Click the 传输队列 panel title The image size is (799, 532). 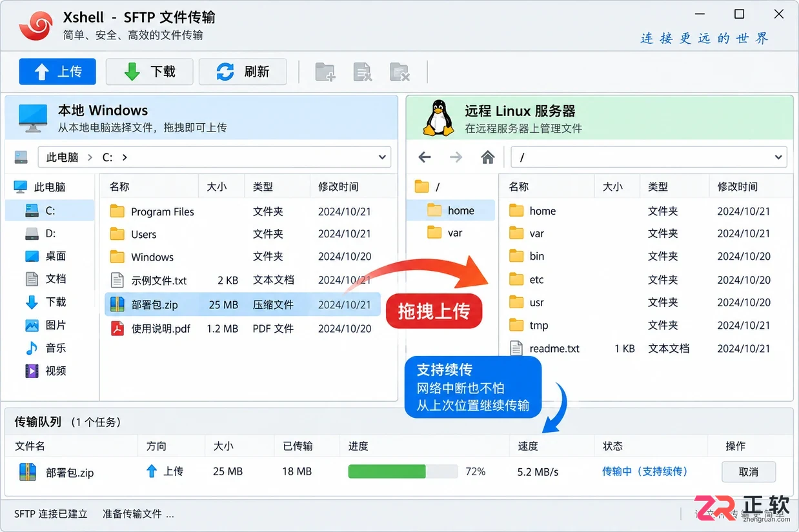pyautogui.click(x=38, y=422)
